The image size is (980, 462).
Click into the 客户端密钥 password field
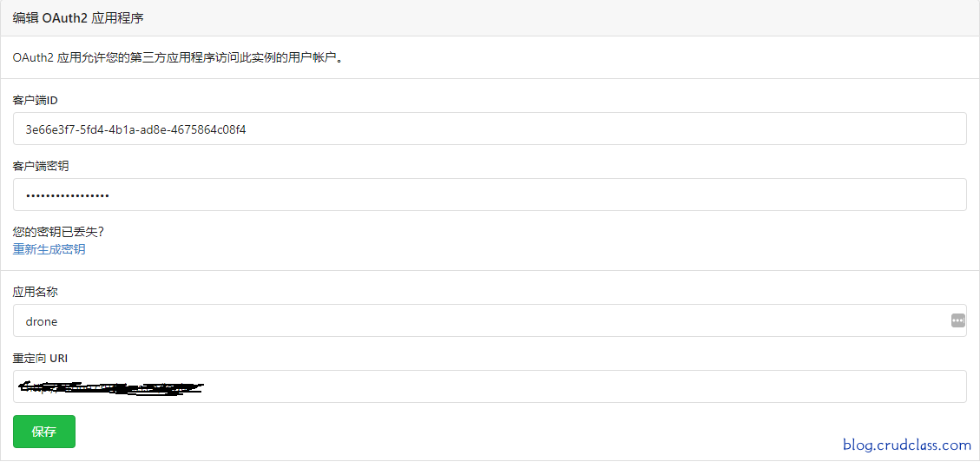click(x=490, y=195)
